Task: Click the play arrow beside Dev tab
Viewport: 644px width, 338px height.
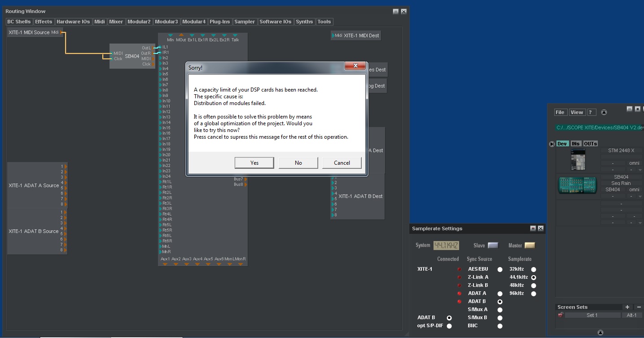Action: [x=552, y=144]
